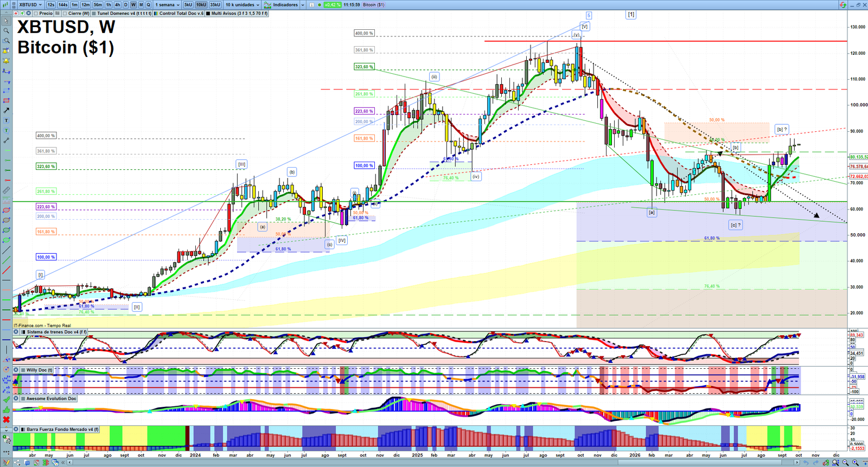Switch to the 12s timeframe
Screen dimensions: 868x467
tap(51, 5)
